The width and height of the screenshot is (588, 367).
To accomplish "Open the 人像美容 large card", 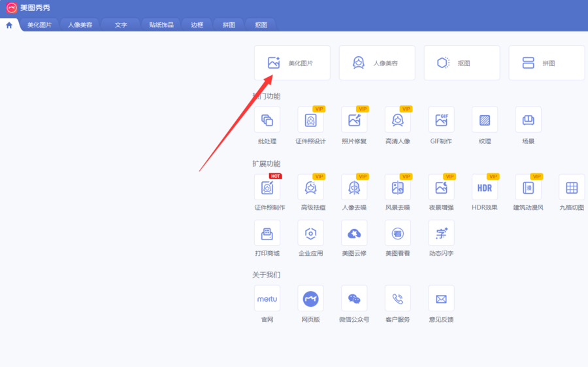I will pyautogui.click(x=377, y=63).
